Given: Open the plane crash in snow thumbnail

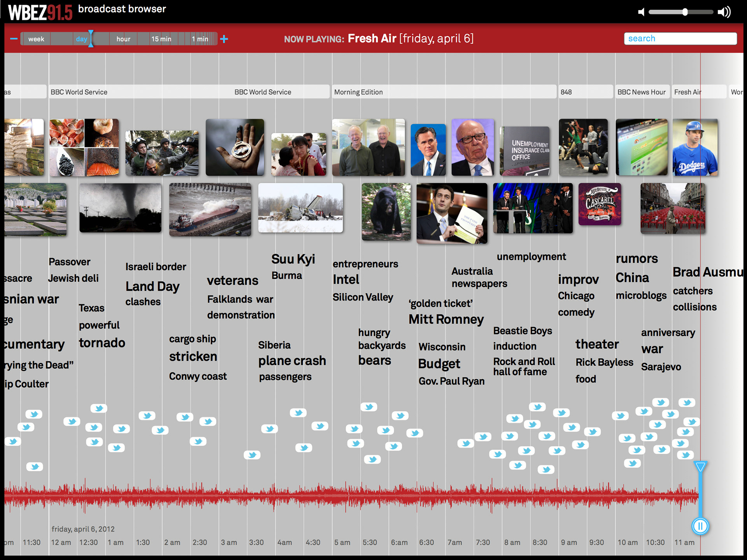Looking at the screenshot, I should tap(301, 208).
